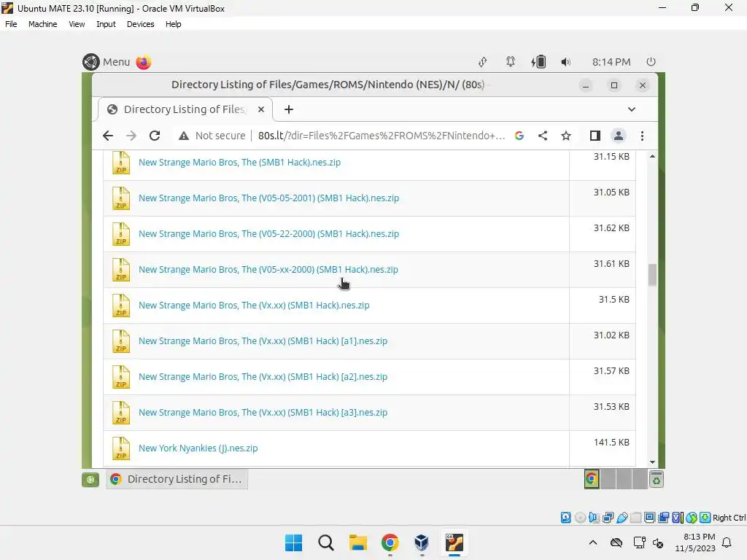Click the address bar URL
747x560 pixels.
click(381, 136)
